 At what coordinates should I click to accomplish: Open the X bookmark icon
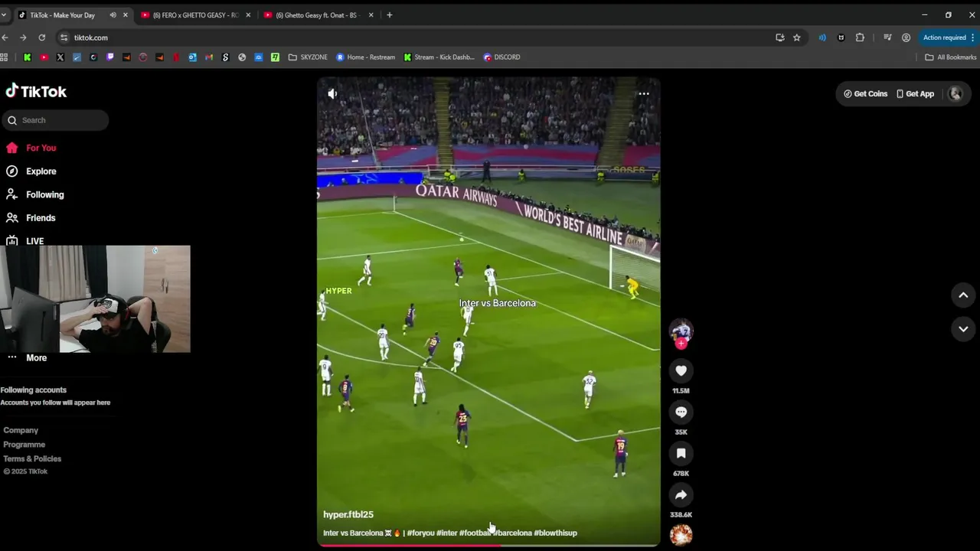pos(60,57)
